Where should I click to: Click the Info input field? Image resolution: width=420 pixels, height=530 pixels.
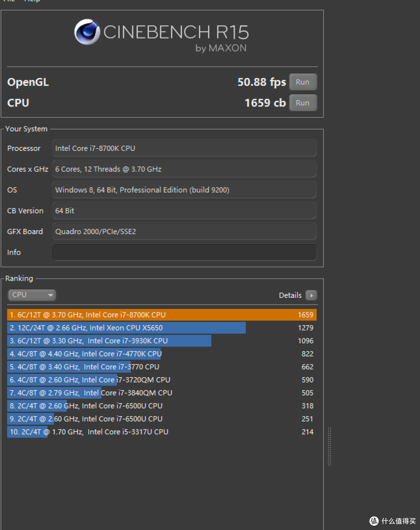(184, 252)
